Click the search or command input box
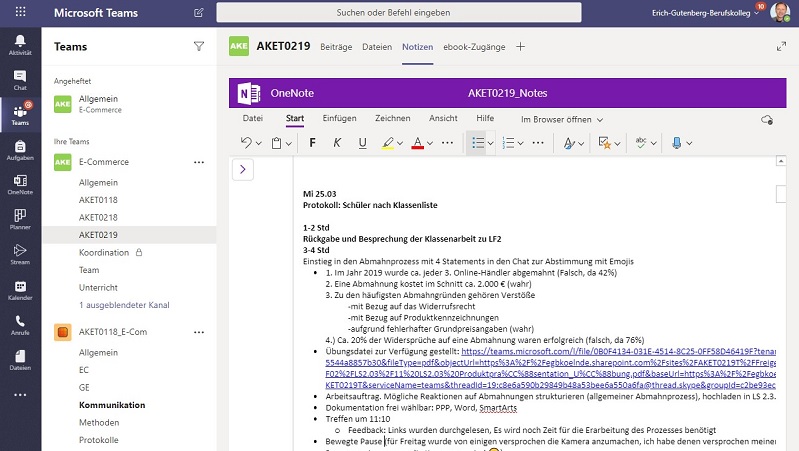Image resolution: width=799 pixels, height=451 pixels. click(398, 13)
